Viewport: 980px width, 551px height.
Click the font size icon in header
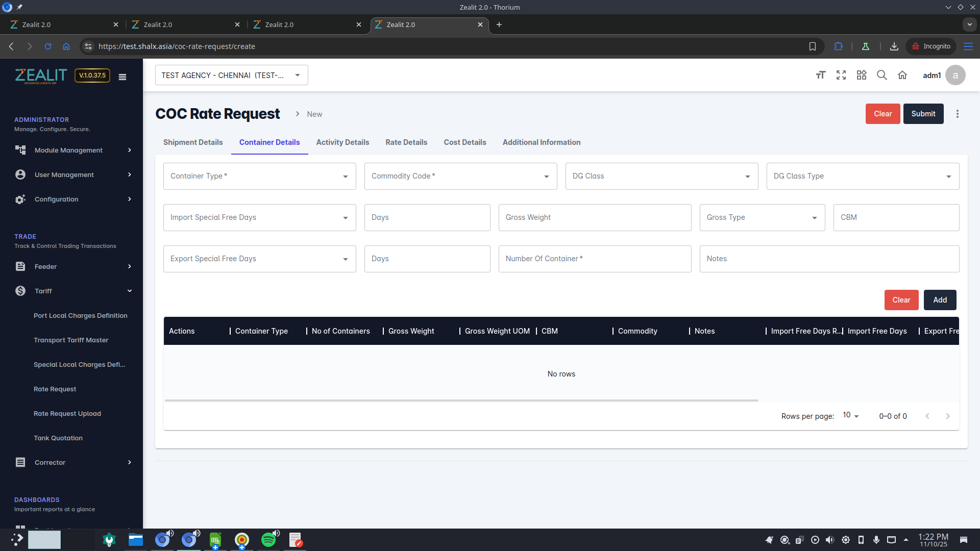(821, 76)
